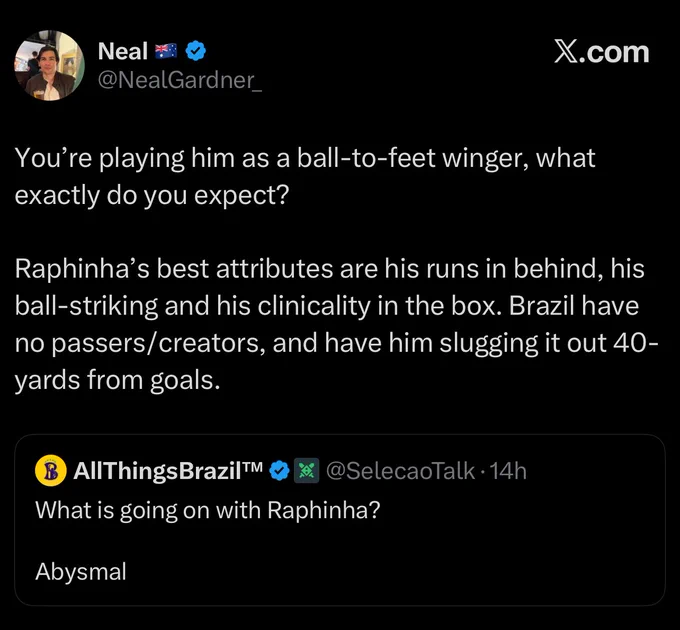Open the @SelecaoTalk handle
The height and width of the screenshot is (630, 680).
click(x=400, y=471)
